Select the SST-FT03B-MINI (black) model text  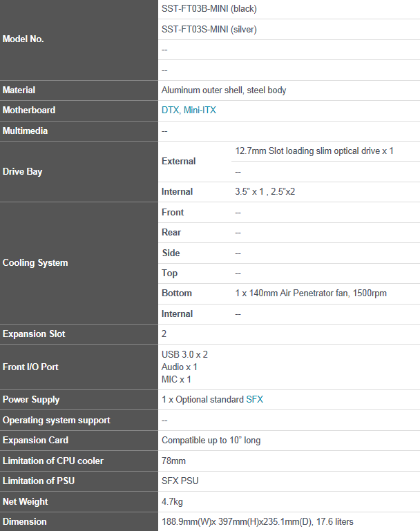(x=209, y=9)
